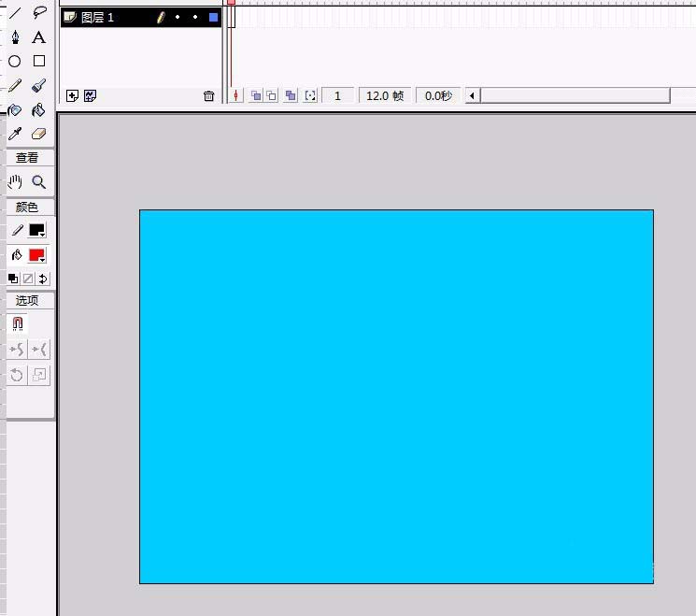Add a new layer
696x616 pixels.
[x=72, y=95]
